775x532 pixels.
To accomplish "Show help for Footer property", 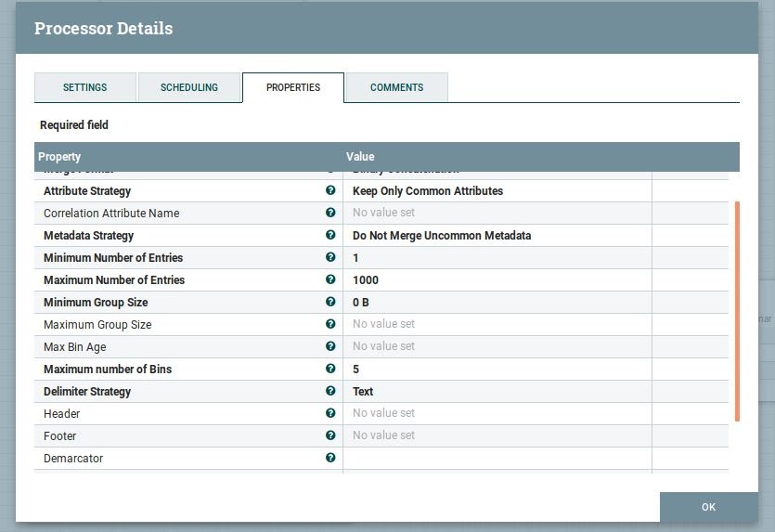I will (330, 435).
